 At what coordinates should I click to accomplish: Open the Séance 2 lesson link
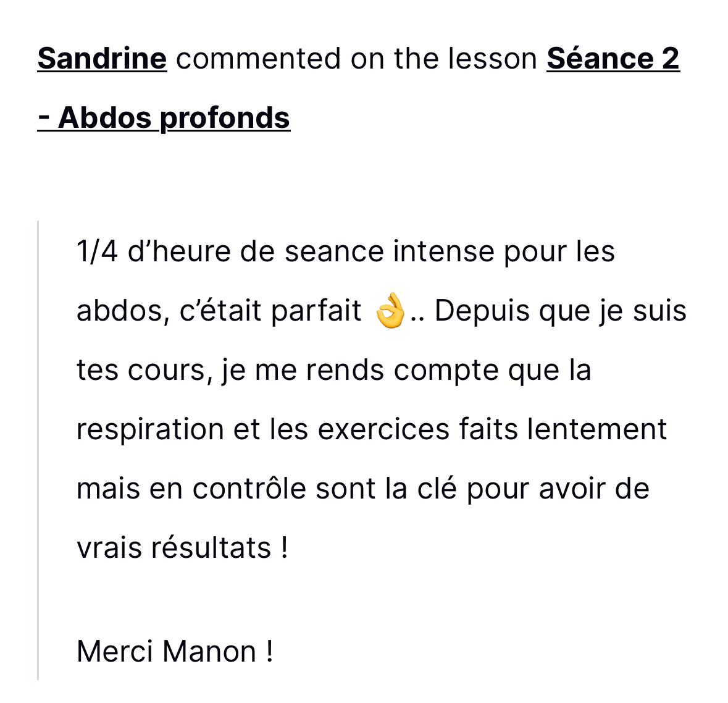(613, 59)
